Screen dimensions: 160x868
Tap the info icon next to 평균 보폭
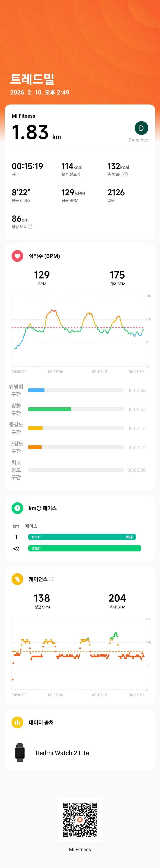(x=30, y=227)
